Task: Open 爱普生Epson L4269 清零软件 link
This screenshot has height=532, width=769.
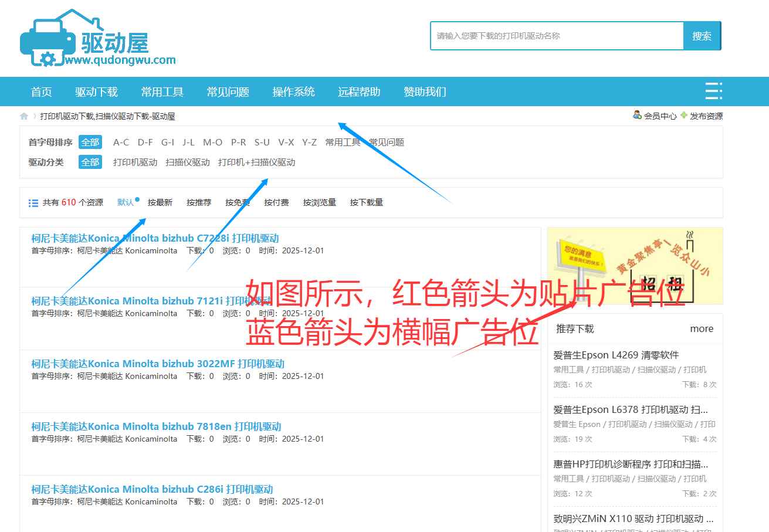Action: (x=616, y=355)
